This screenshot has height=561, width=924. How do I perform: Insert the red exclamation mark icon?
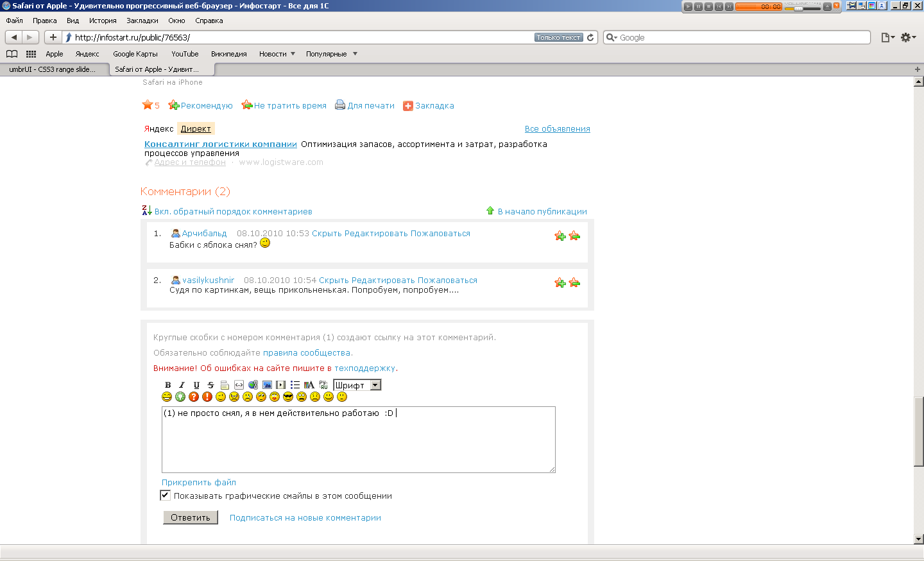coord(207,397)
